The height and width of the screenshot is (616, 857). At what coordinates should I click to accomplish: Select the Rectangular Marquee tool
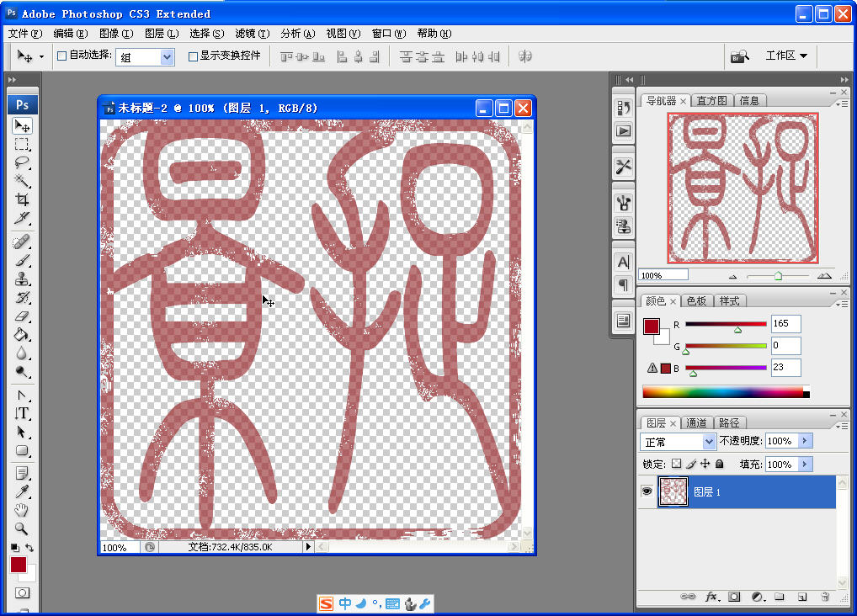coord(23,144)
